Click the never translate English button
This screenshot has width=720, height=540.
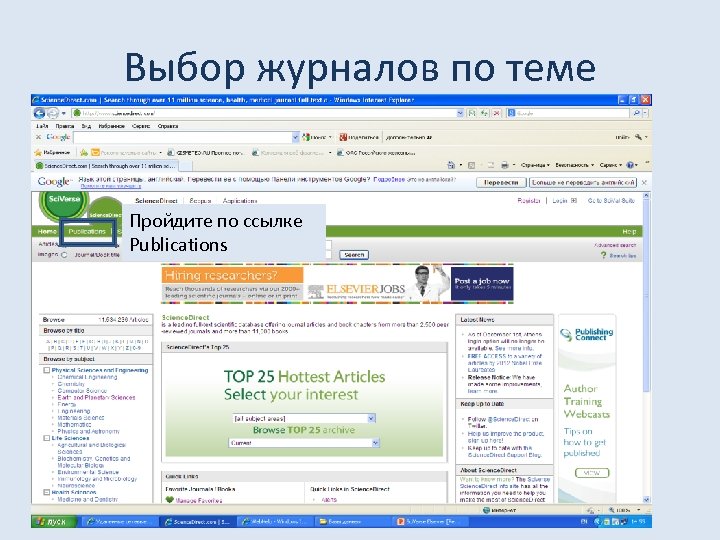click(x=583, y=182)
